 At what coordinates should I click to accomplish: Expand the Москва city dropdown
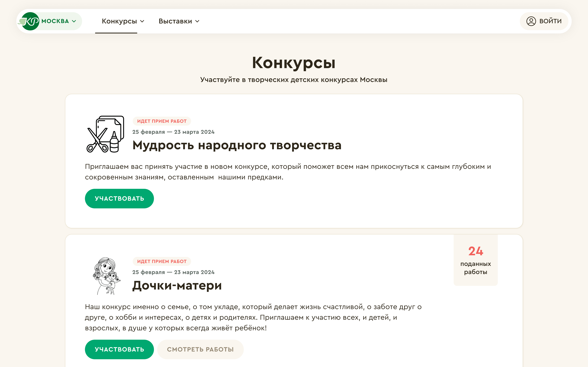(74, 21)
